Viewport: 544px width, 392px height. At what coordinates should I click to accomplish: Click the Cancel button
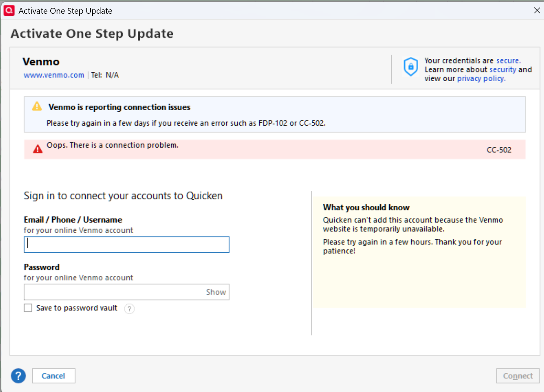tap(53, 376)
